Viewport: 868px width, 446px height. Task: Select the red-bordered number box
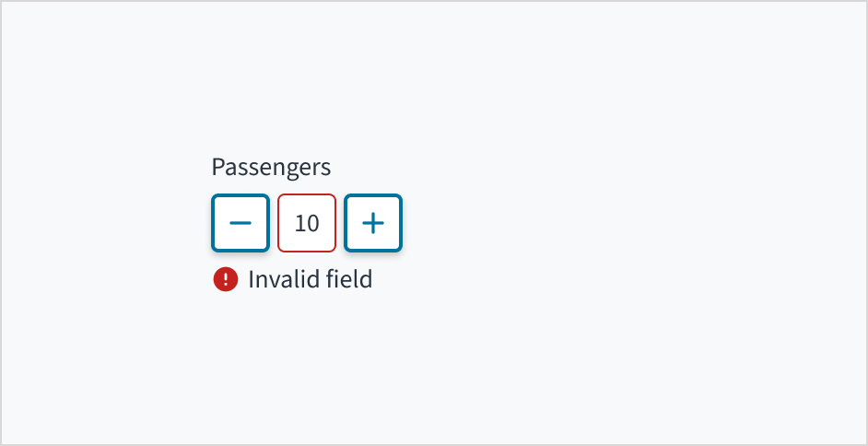point(307,223)
